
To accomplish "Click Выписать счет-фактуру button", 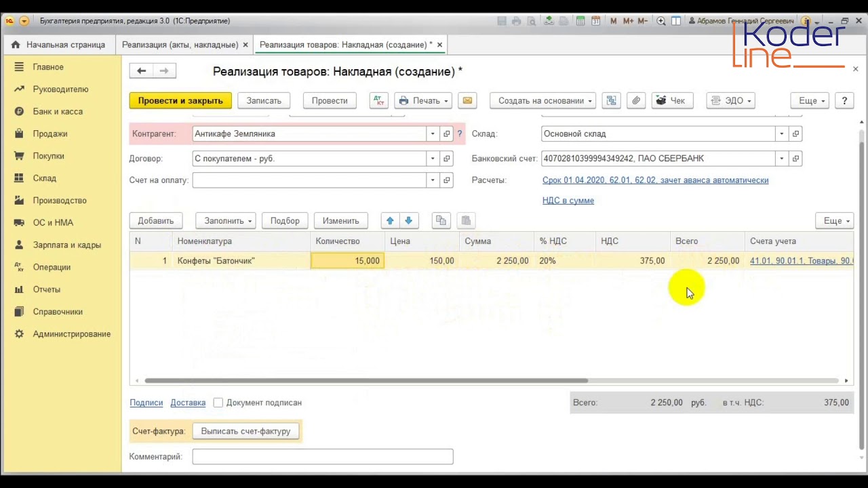I will [245, 431].
